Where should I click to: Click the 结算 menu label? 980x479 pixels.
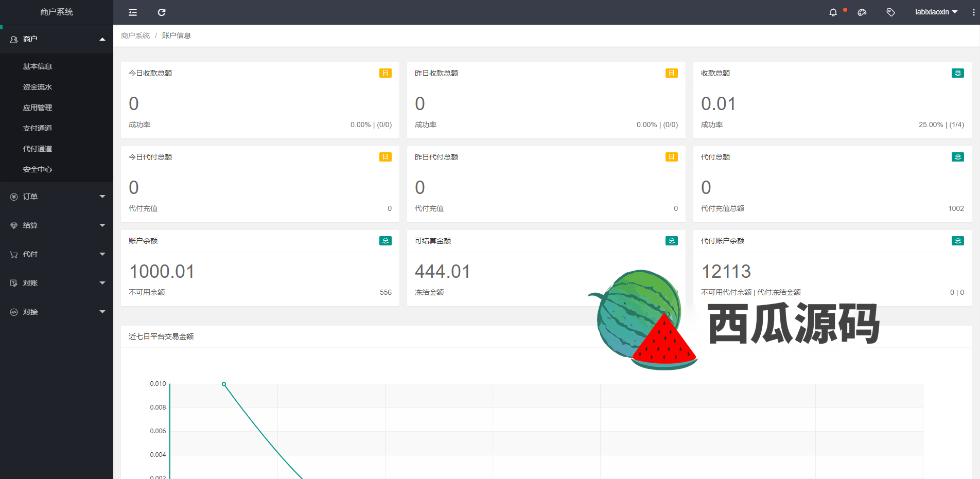(x=30, y=225)
